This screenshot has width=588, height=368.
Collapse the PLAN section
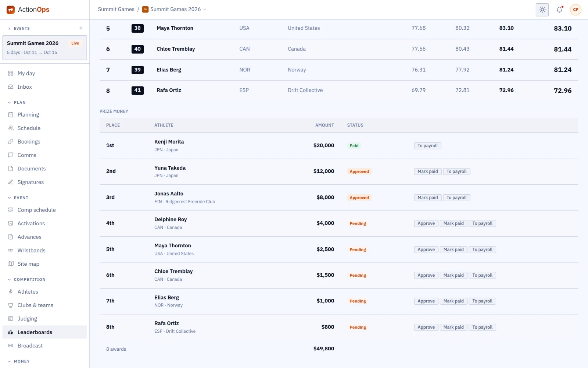(17, 102)
